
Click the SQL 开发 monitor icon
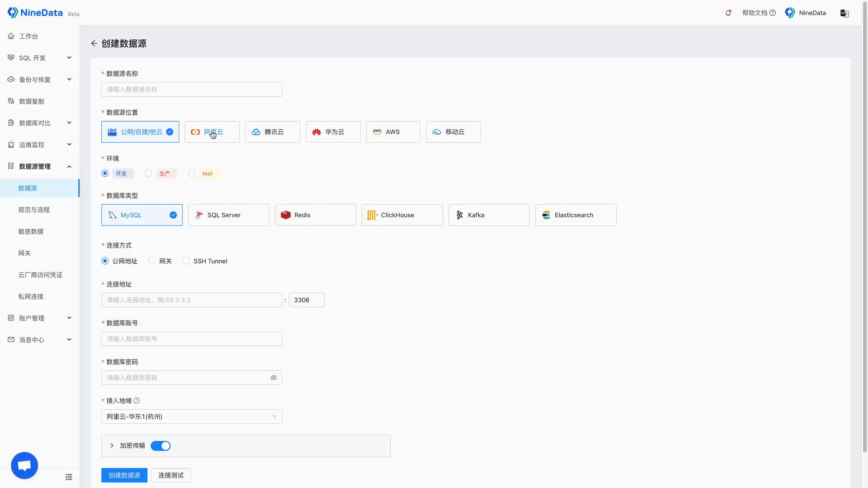click(x=11, y=57)
